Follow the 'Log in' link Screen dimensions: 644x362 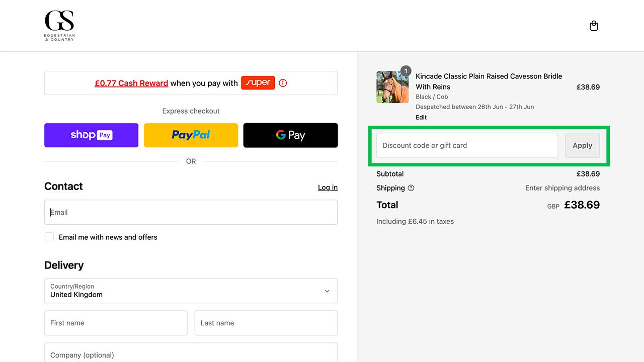click(328, 188)
